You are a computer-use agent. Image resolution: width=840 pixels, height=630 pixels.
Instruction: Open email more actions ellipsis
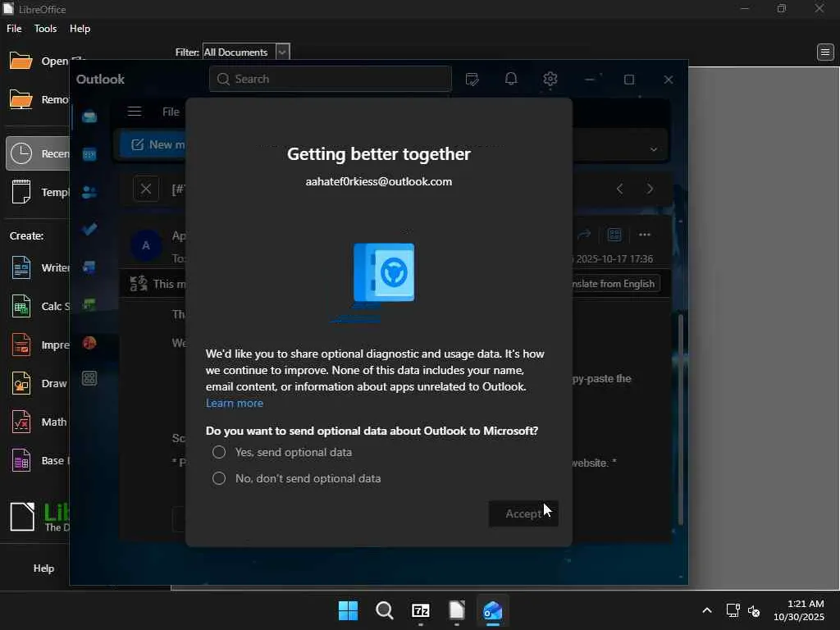point(645,234)
